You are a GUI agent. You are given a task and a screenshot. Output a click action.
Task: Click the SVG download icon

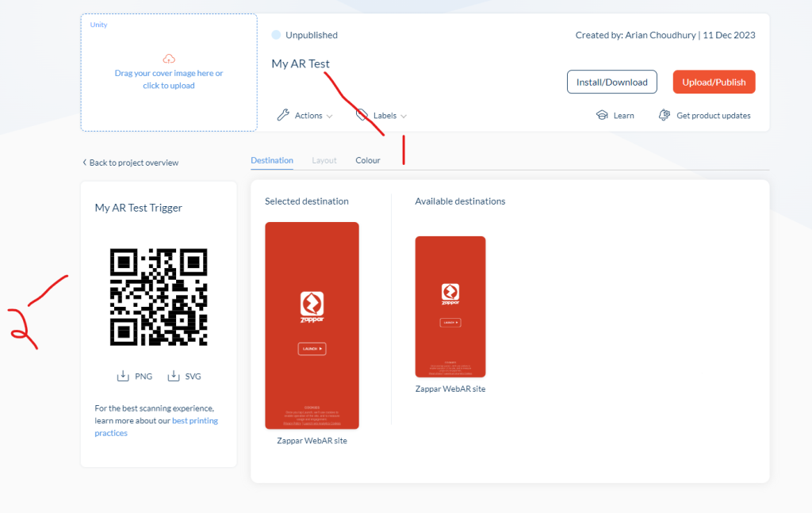[x=174, y=376]
